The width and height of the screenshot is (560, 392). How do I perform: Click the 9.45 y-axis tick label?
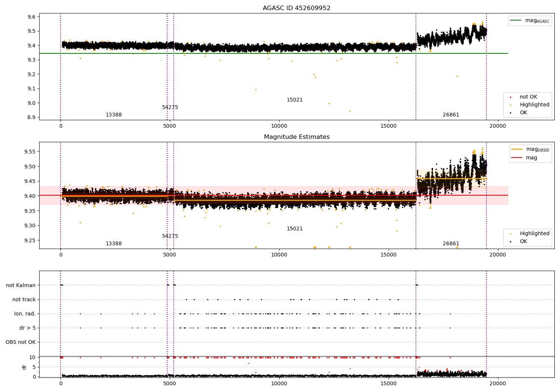click(x=30, y=181)
